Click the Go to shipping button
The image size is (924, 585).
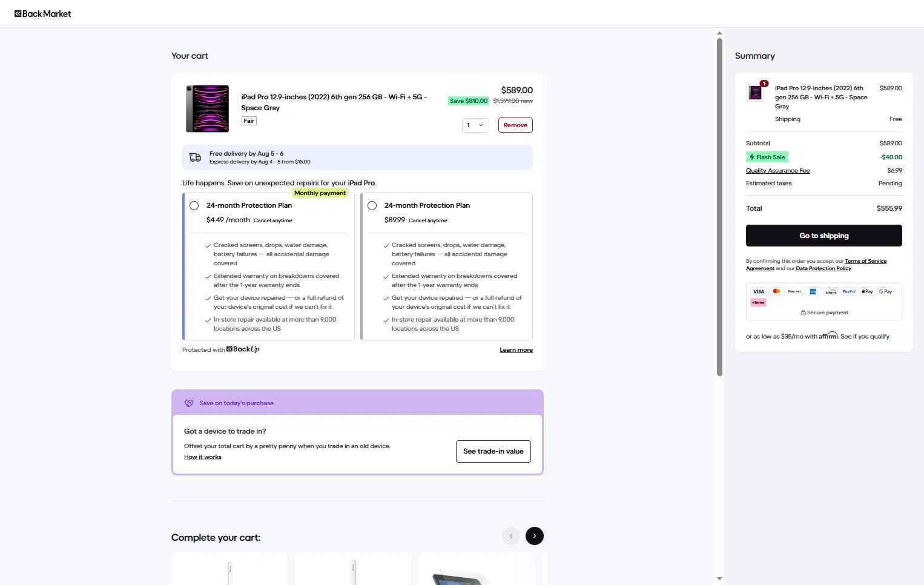click(823, 236)
